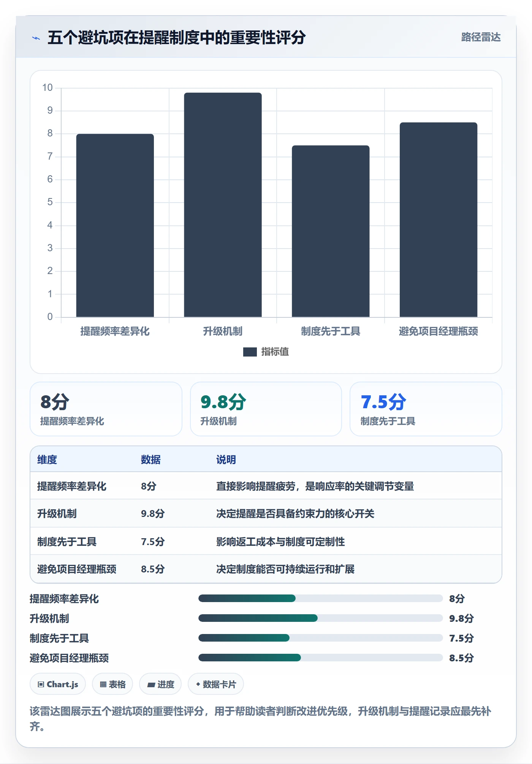Click the x-axis label 升级机制
Image resolution: width=532 pixels, height=764 pixels.
(x=223, y=331)
